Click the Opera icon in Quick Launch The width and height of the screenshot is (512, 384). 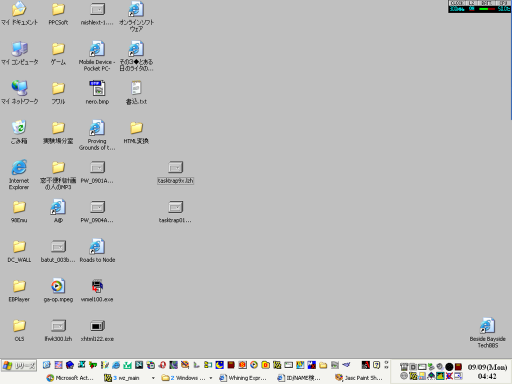pos(162,365)
